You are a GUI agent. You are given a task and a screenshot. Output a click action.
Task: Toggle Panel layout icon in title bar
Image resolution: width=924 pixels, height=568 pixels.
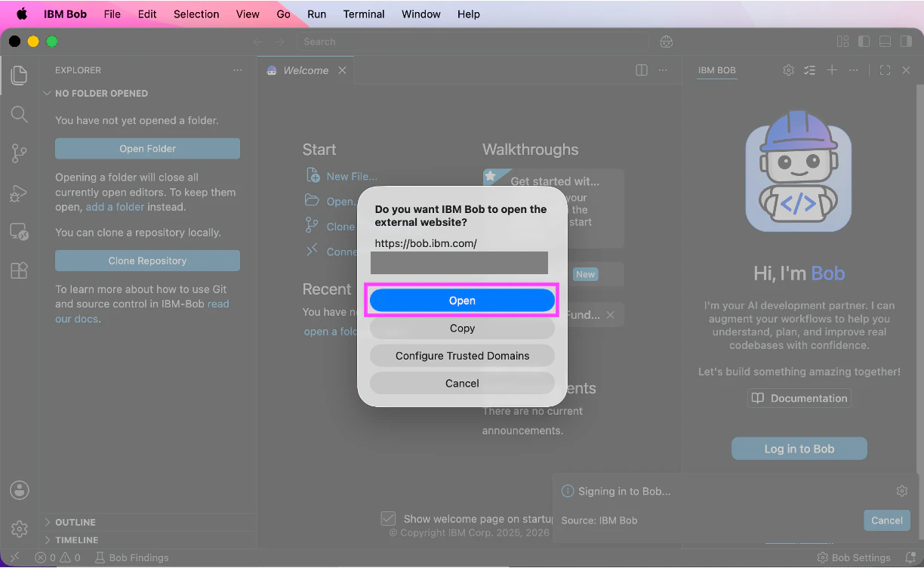[x=885, y=42]
